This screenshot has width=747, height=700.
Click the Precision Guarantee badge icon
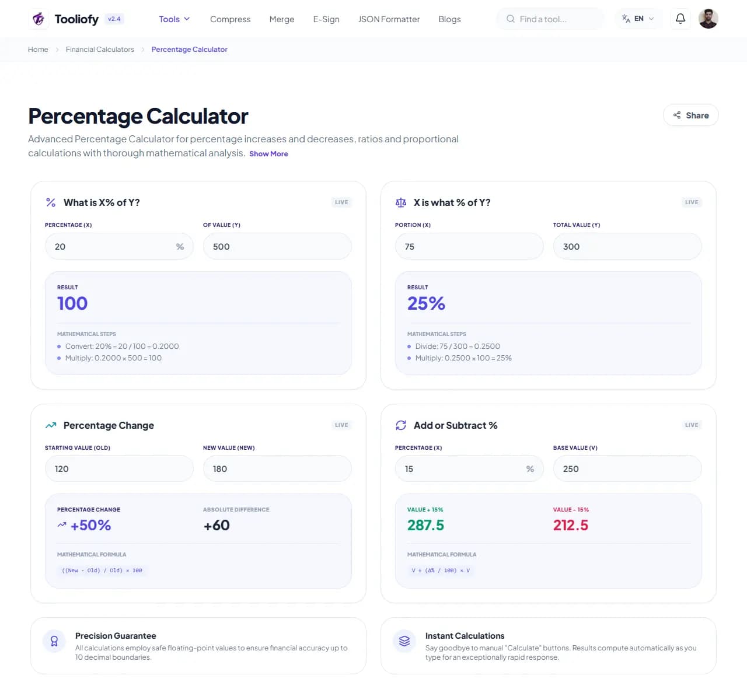click(x=54, y=641)
